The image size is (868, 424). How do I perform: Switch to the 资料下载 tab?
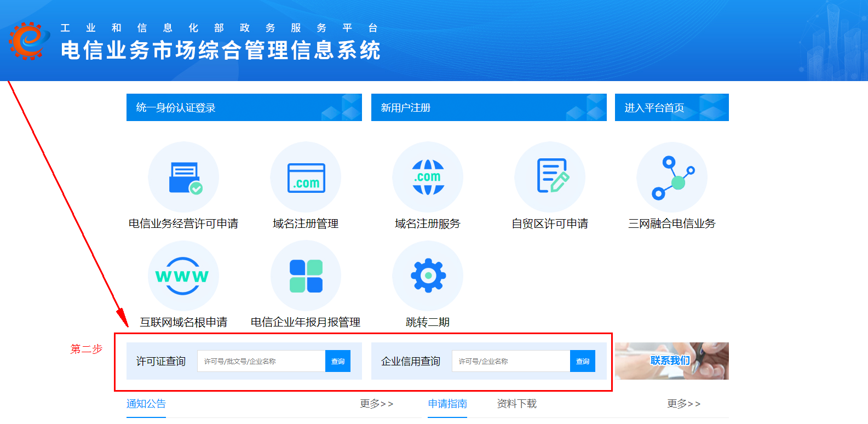click(517, 404)
